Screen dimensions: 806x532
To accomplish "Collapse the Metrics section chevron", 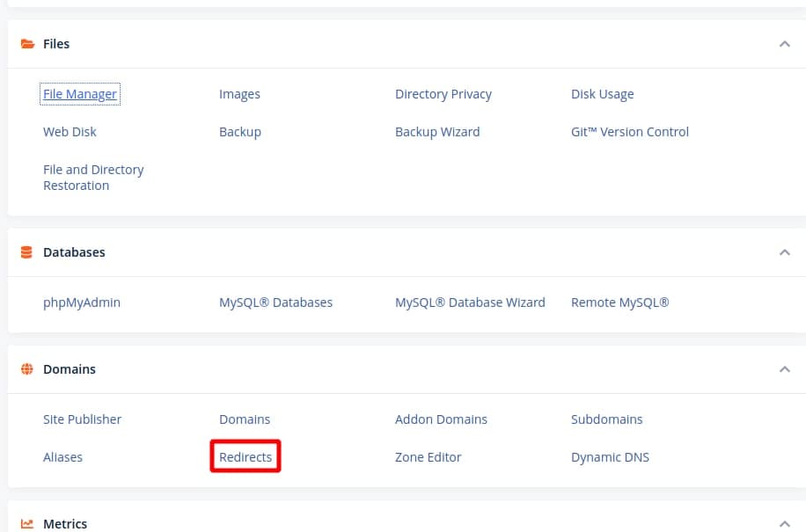I will pos(785,524).
